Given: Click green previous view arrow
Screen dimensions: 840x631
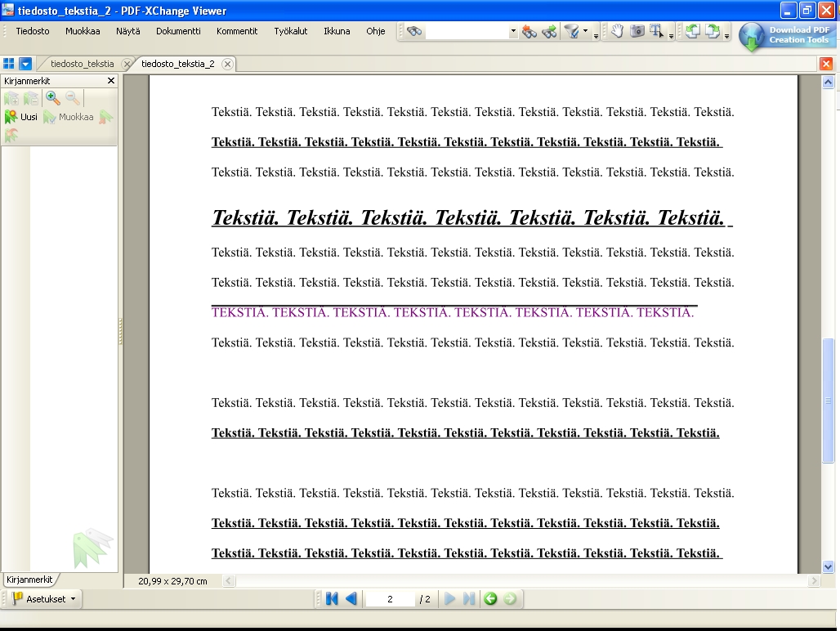Looking at the screenshot, I should (490, 599).
